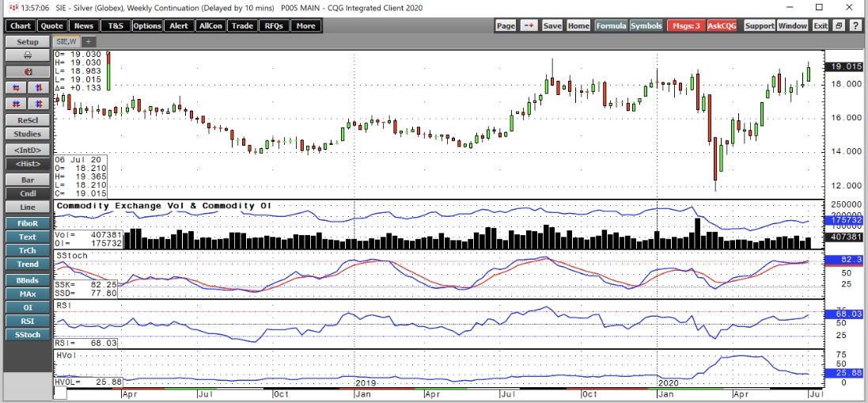Switch chart type to Bar
The height and width of the screenshot is (403, 868).
(27, 180)
